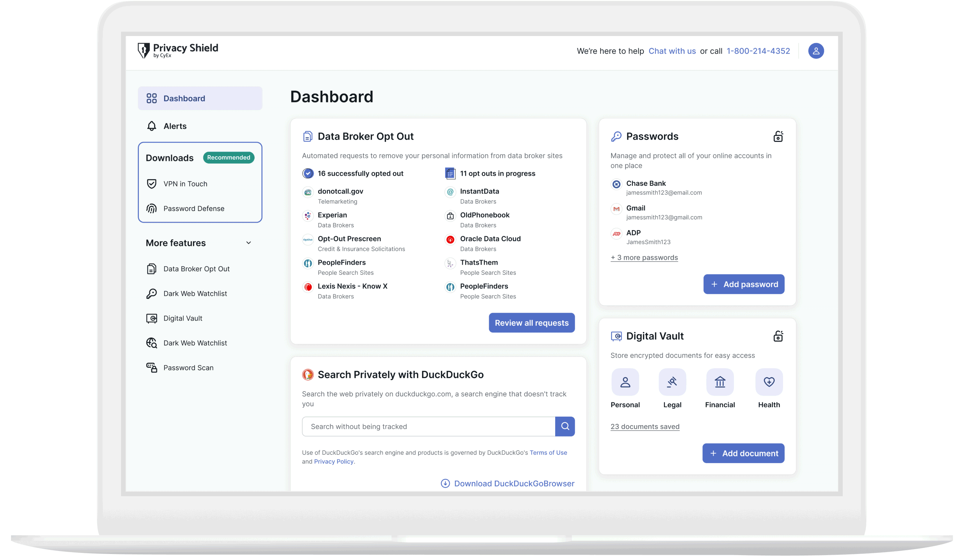
Task: Select OldPhonebook broker icon
Action: (x=450, y=215)
